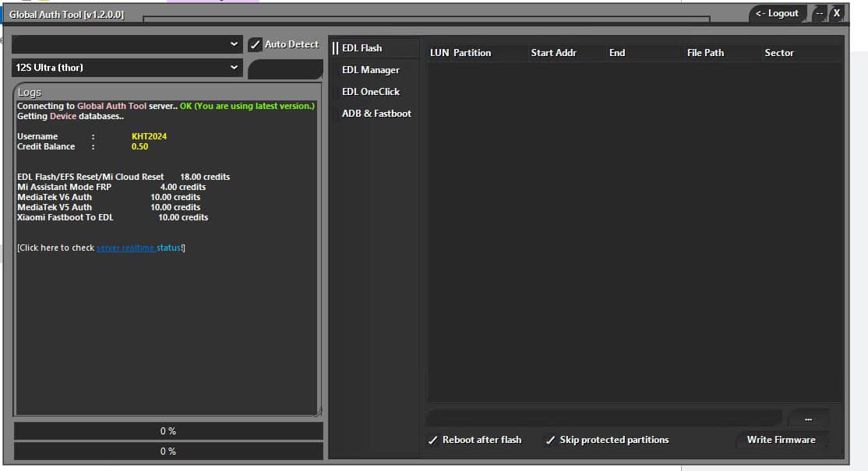Click the Xiaomi Fastboot To EDL line
The width and height of the screenshot is (868, 471).
click(x=112, y=218)
